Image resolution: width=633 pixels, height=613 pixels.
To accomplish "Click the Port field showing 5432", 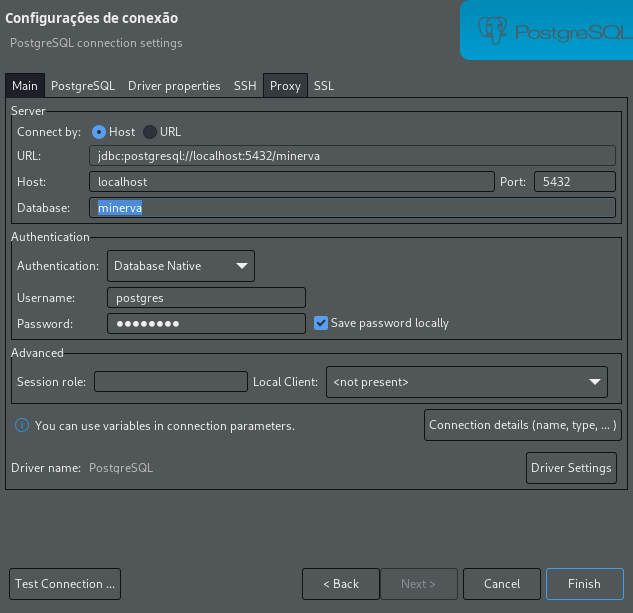I will (575, 182).
